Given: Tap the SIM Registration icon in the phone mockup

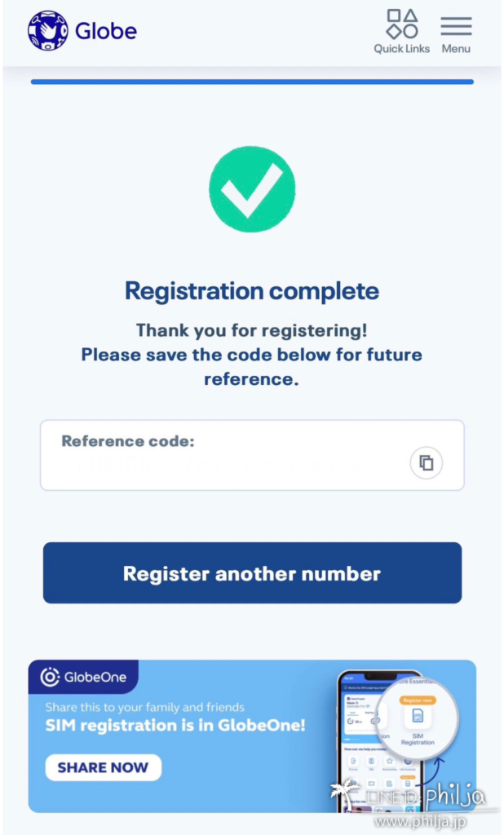Looking at the screenshot, I should (418, 723).
